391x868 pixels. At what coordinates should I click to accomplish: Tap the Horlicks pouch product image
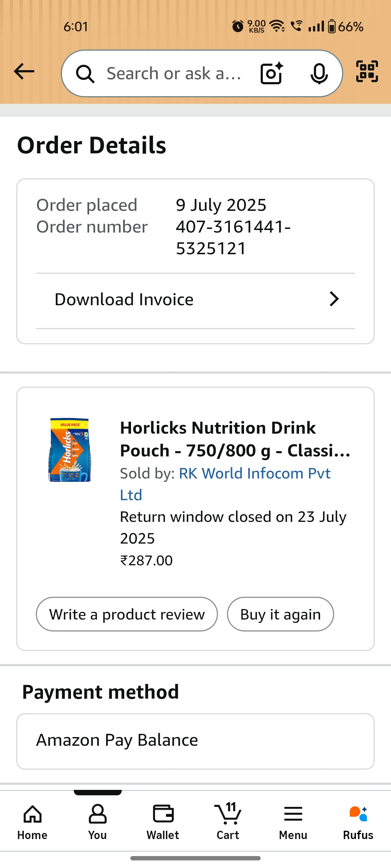pos(70,450)
